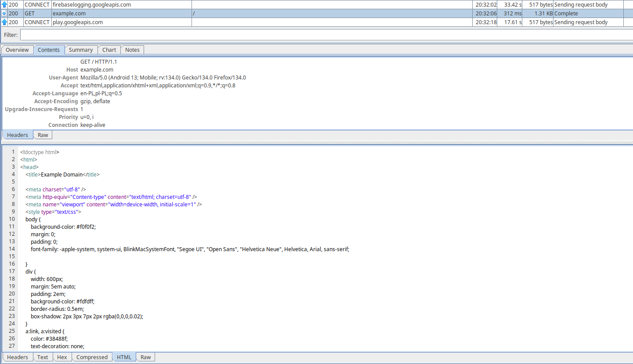The image size is (633, 364).
Task: Open the Chart tab
Action: [109, 50]
